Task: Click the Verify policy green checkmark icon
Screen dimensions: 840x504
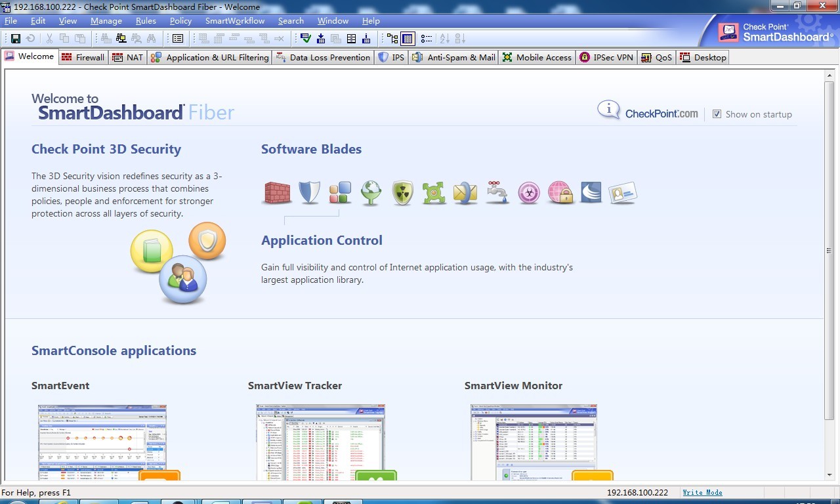Action: pyautogui.click(x=305, y=39)
